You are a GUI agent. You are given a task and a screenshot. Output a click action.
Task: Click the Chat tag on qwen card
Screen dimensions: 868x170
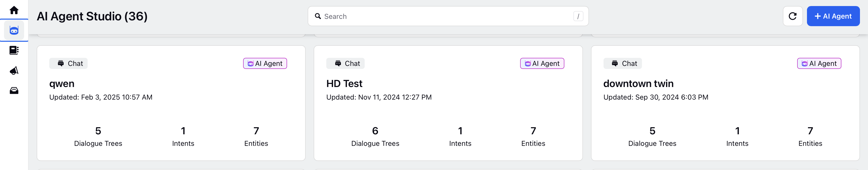(68, 63)
